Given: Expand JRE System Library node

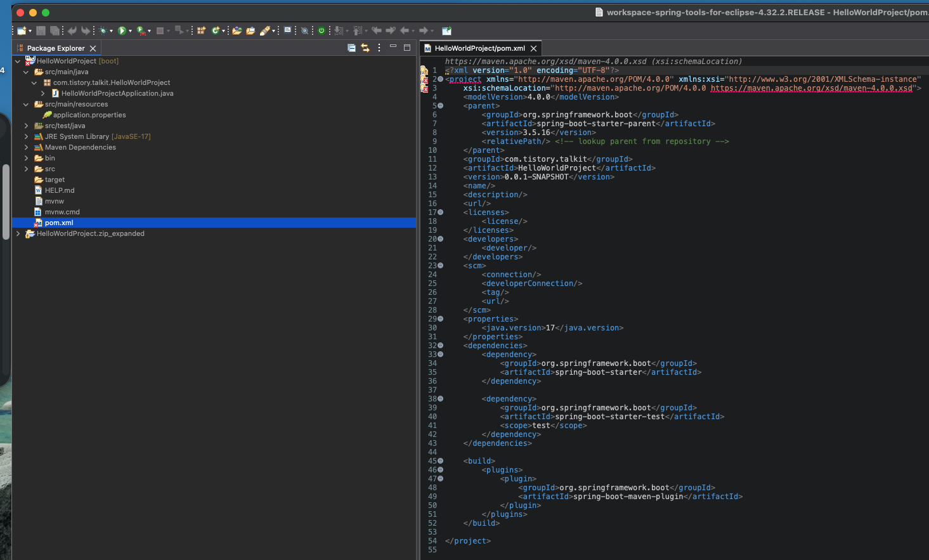Looking at the screenshot, I should click(26, 137).
